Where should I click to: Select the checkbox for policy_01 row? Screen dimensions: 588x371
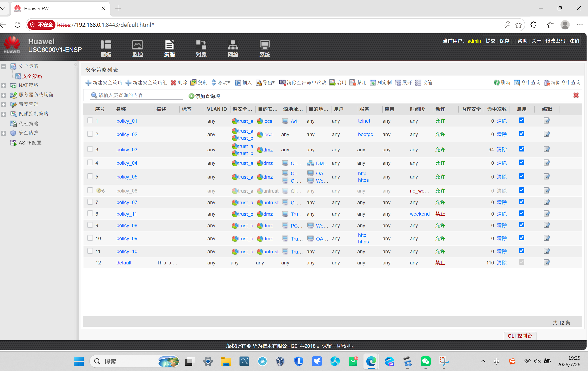pos(90,121)
